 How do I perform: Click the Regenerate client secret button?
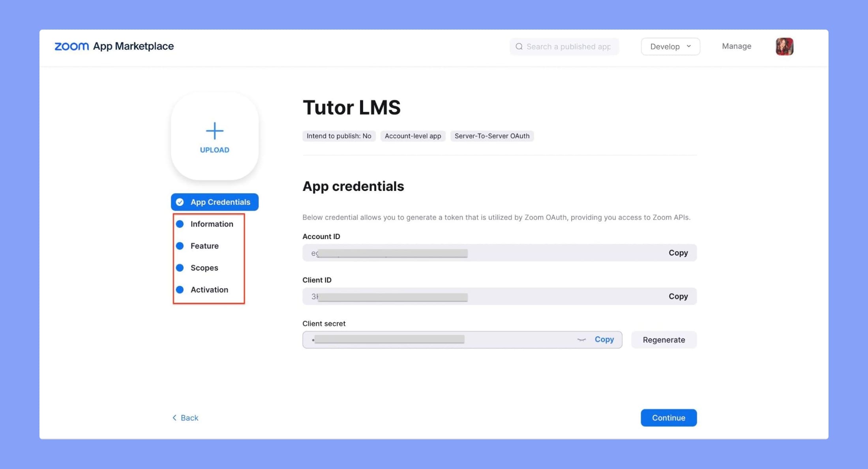pos(664,340)
